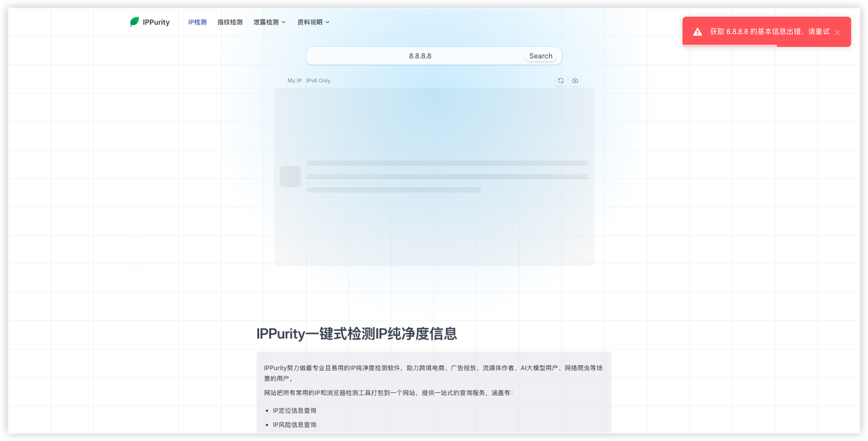Click the refresh icon above the result card
Screen dimensions: 868x441
[x=561, y=81]
